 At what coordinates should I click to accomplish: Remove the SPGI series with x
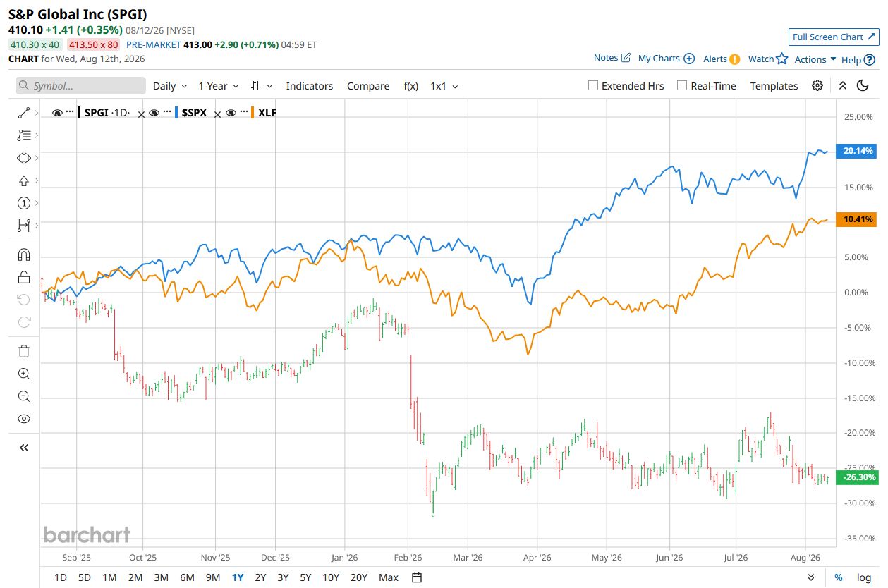click(x=141, y=114)
